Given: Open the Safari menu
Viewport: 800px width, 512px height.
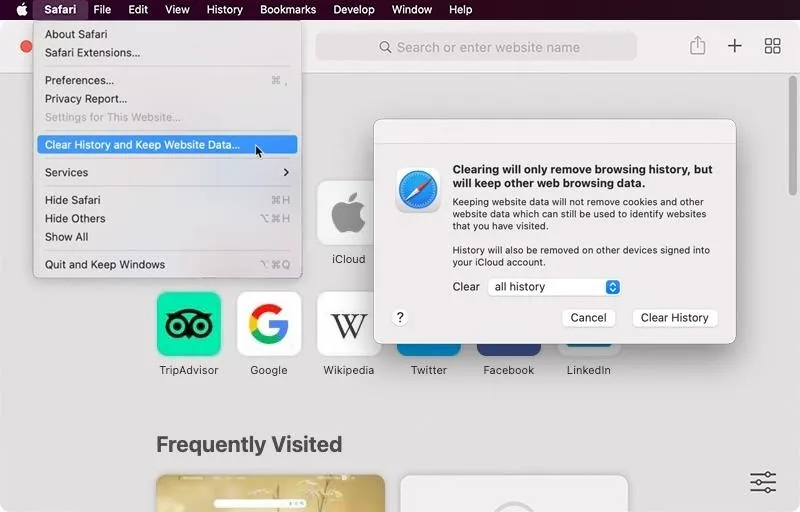Looking at the screenshot, I should [x=60, y=10].
